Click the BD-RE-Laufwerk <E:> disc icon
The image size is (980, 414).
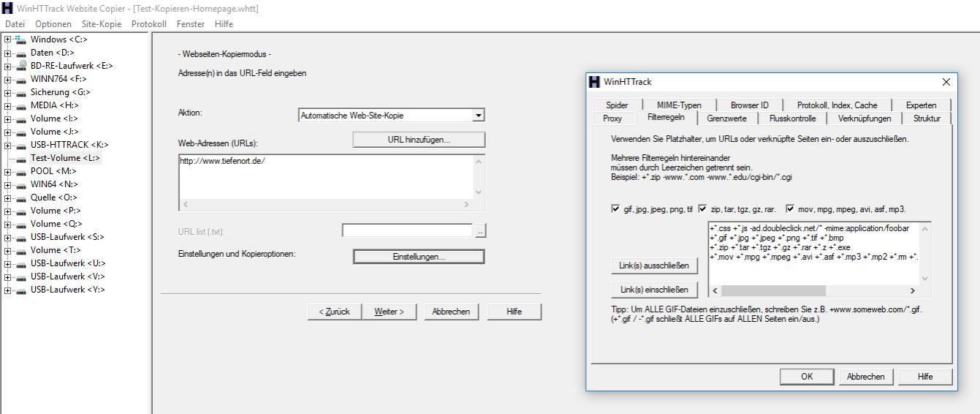(x=21, y=66)
